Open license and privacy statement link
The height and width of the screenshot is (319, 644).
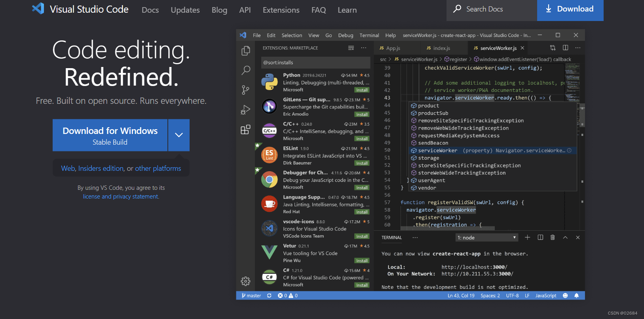[121, 197]
